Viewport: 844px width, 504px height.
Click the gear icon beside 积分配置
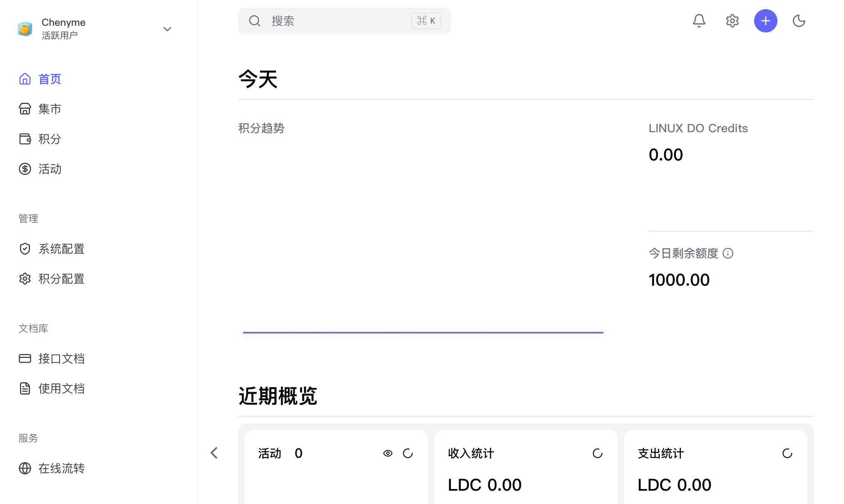coord(25,279)
